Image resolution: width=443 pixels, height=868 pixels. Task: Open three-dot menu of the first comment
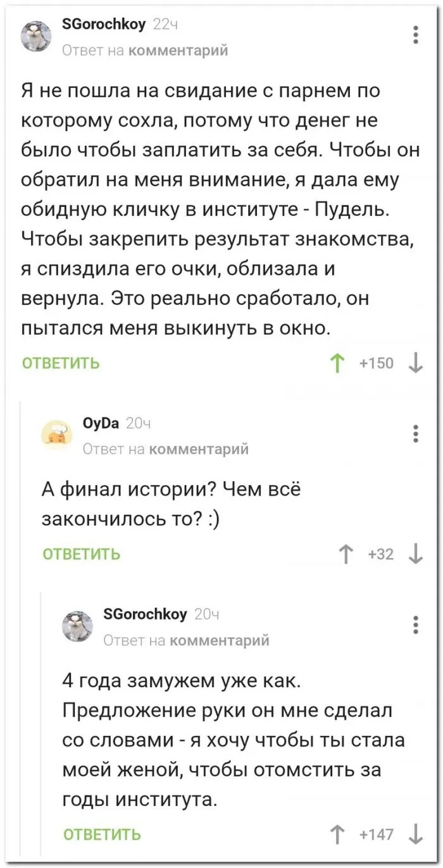pos(415,34)
